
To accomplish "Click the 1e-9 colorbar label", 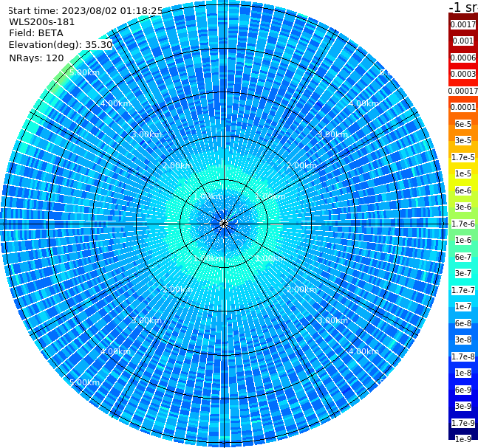I will coord(463,439).
